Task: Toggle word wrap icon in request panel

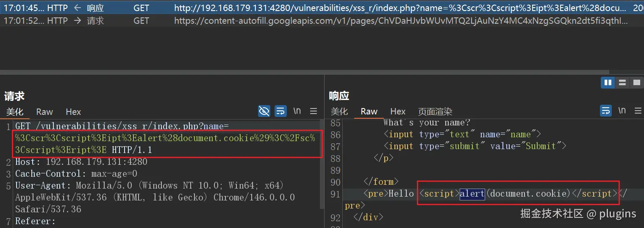Action: [280, 111]
